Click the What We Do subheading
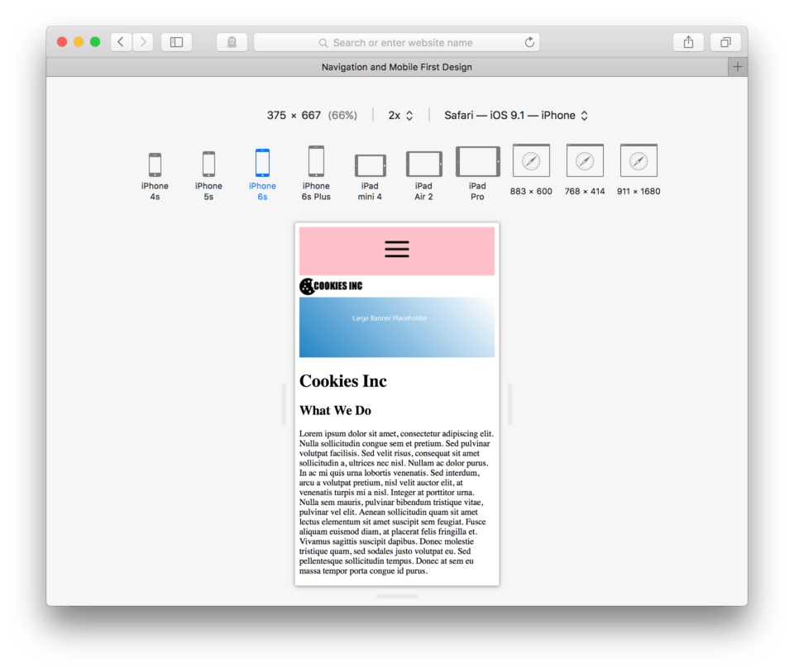Image resolution: width=794 pixels, height=672 pixels. click(x=335, y=410)
